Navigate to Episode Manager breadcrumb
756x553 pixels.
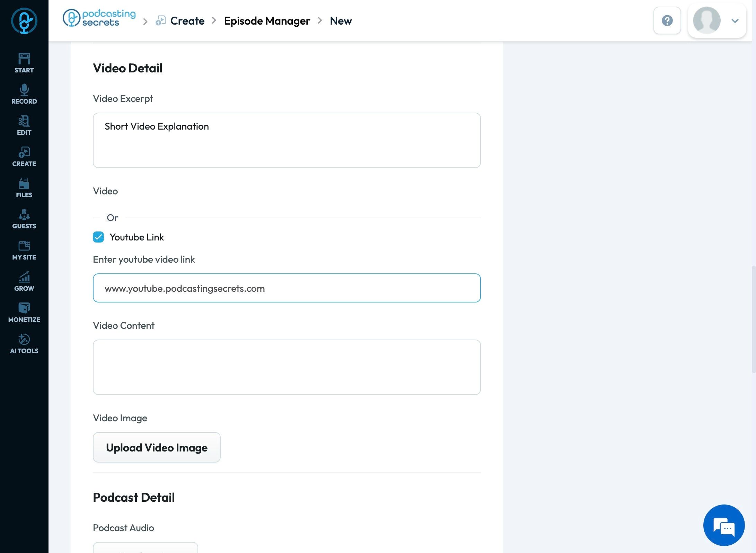(x=267, y=21)
